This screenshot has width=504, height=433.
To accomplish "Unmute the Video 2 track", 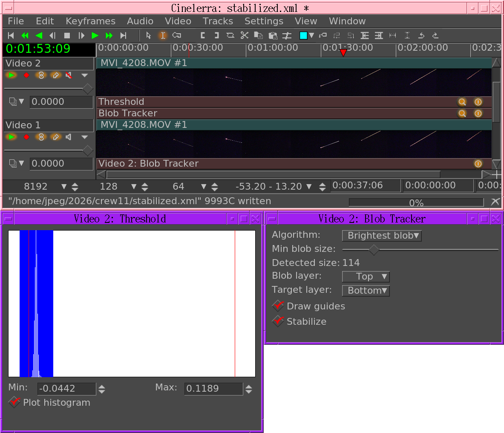I will pyautogui.click(x=69, y=75).
